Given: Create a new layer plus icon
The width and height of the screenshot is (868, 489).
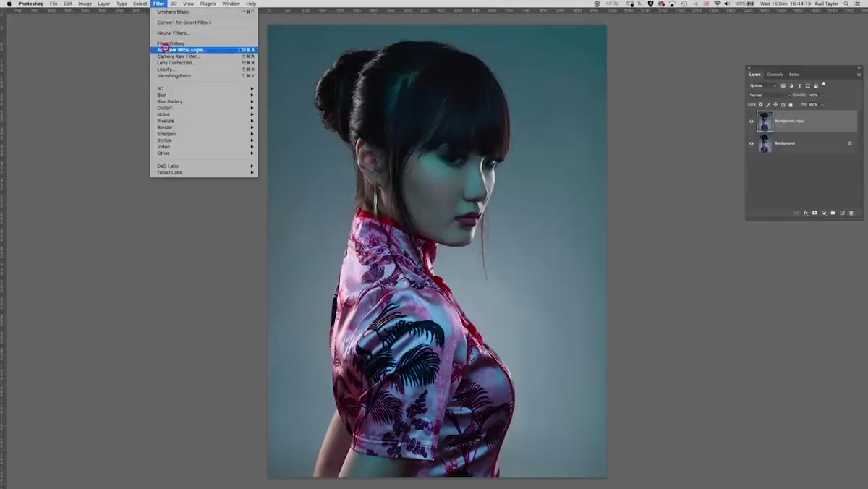Looking at the screenshot, I should (x=842, y=213).
